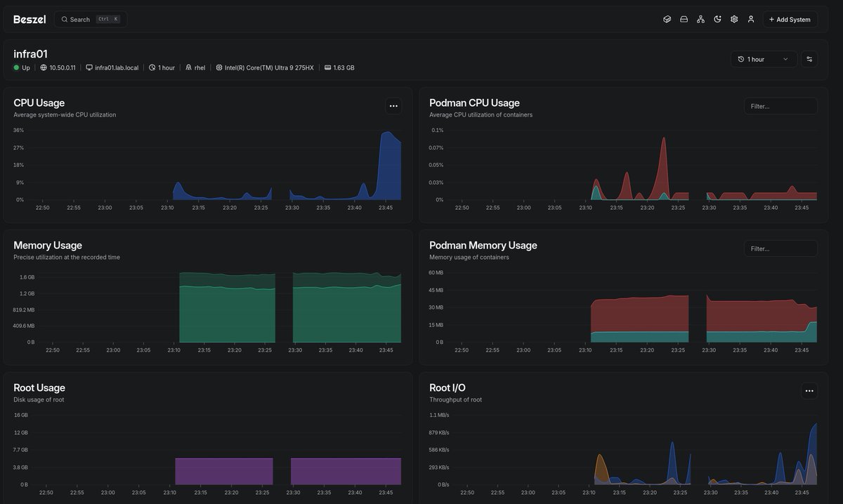
Task: Click the CPU model Intel(R) Core(TM) Ultra 9 275HX
Action: click(x=269, y=68)
